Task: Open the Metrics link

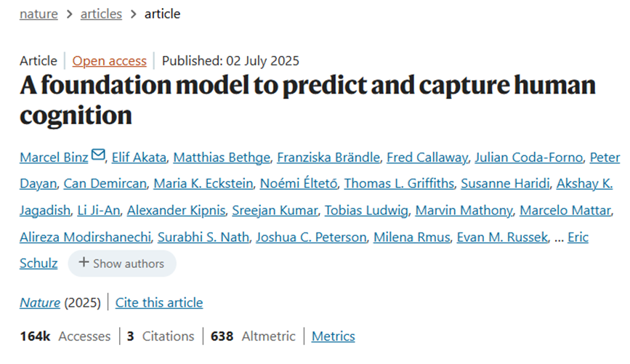Action: [x=333, y=336]
